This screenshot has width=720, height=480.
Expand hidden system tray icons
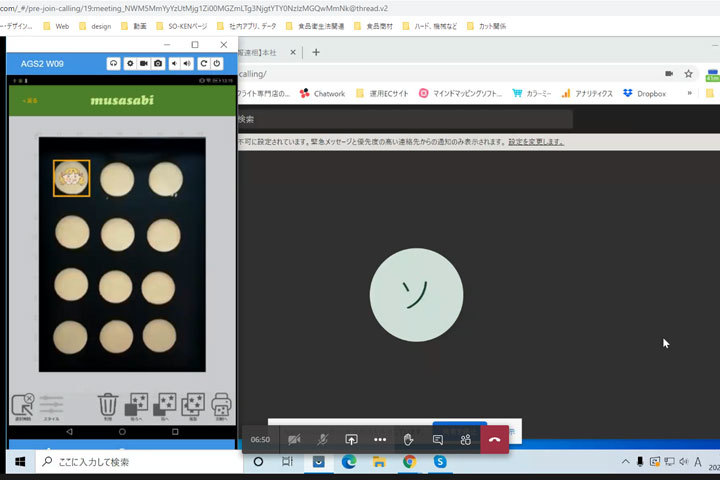[625, 462]
